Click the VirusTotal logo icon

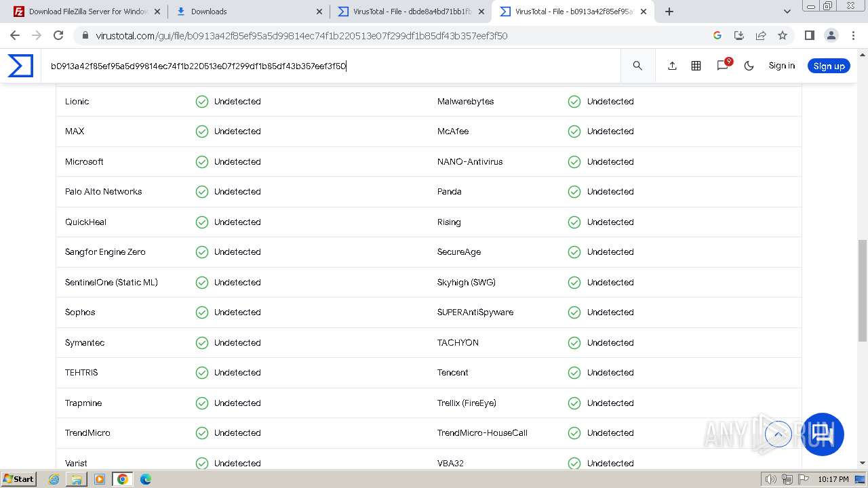coord(20,66)
